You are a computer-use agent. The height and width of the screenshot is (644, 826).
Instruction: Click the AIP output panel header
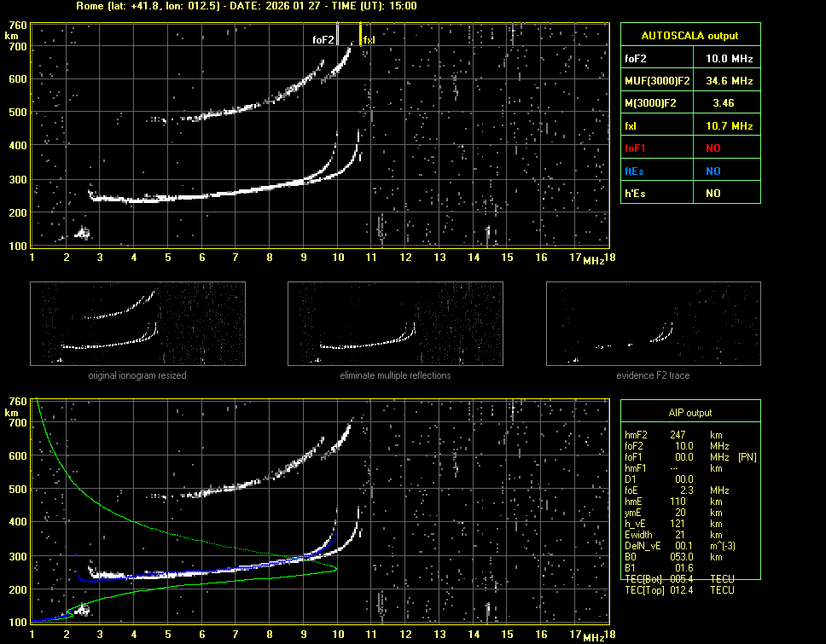(x=689, y=413)
